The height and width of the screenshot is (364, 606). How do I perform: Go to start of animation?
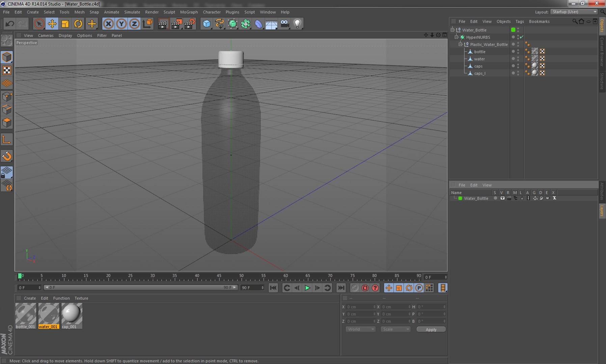[x=273, y=288]
